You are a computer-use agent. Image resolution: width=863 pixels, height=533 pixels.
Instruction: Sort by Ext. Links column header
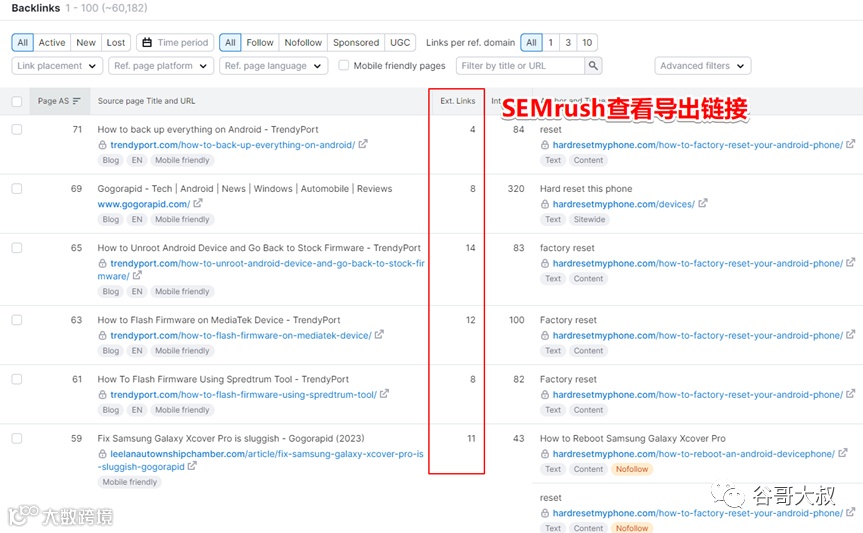(457, 101)
